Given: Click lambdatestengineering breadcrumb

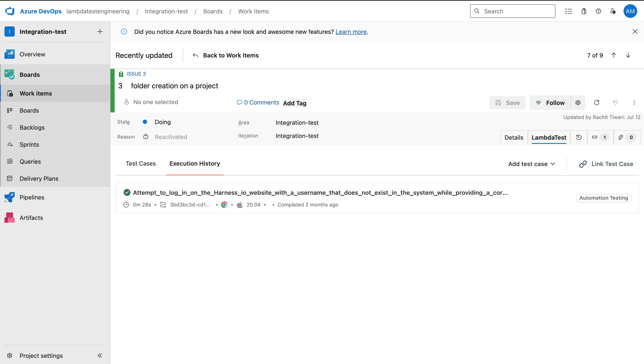Looking at the screenshot, I should [x=98, y=11].
